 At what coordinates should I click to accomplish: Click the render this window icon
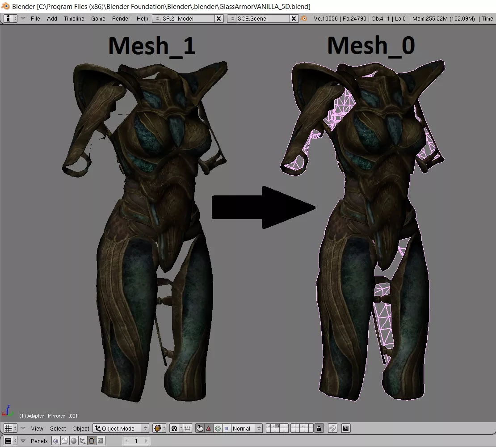click(346, 428)
